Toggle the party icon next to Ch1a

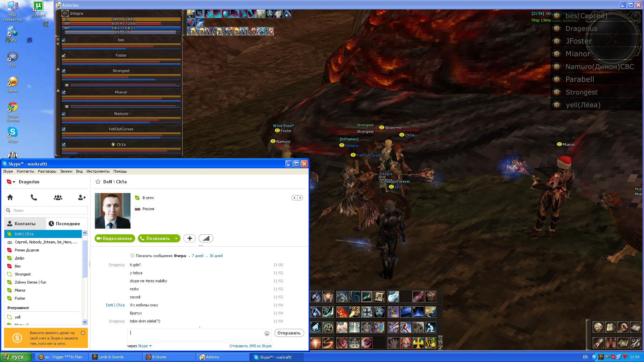click(x=64, y=145)
